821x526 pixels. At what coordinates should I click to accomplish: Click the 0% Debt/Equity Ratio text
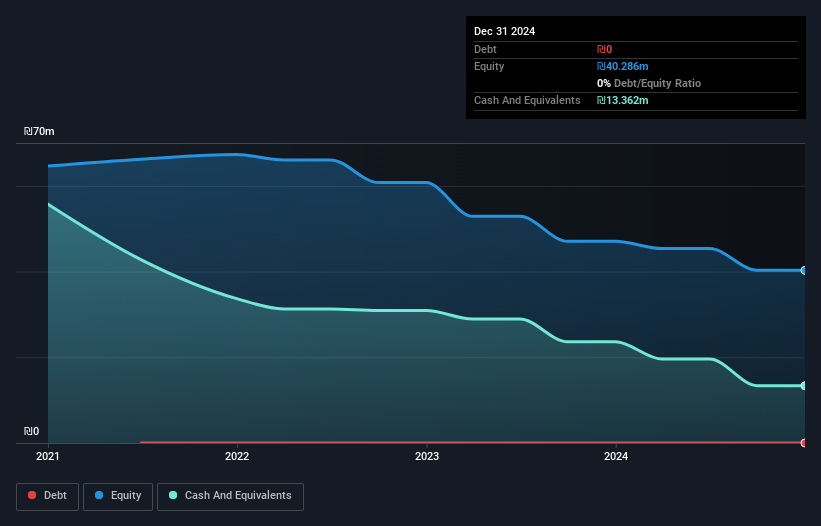(649, 83)
